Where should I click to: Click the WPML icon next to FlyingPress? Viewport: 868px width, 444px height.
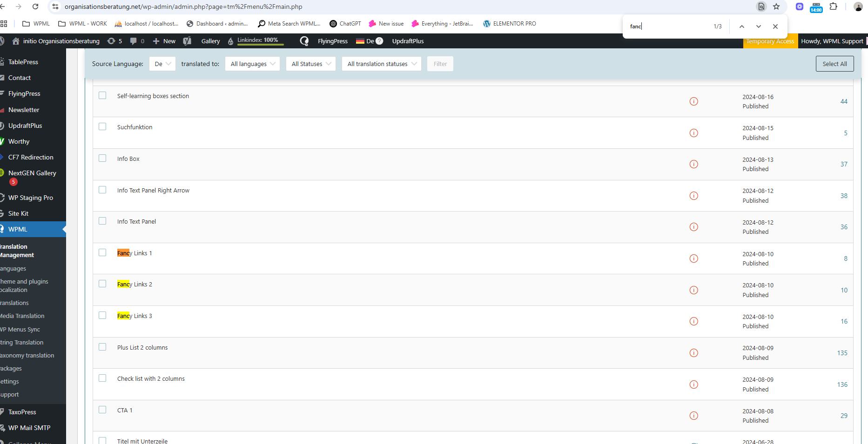pyautogui.click(x=304, y=41)
